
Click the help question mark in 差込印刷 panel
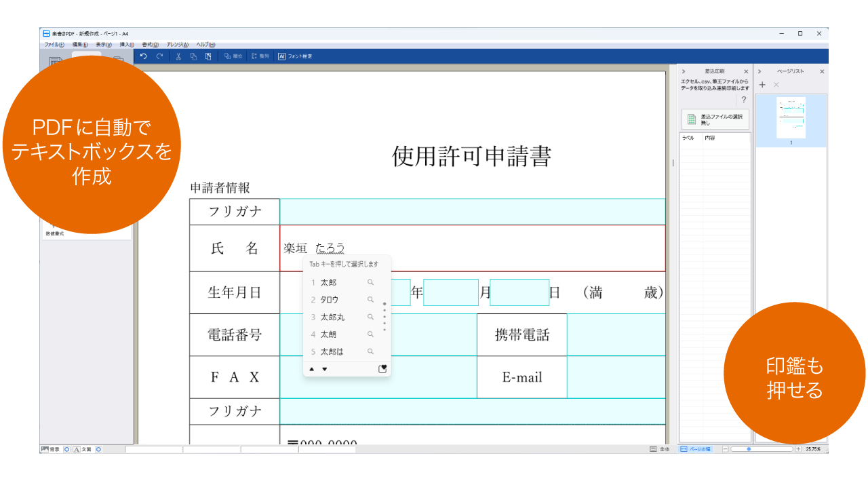(x=743, y=99)
